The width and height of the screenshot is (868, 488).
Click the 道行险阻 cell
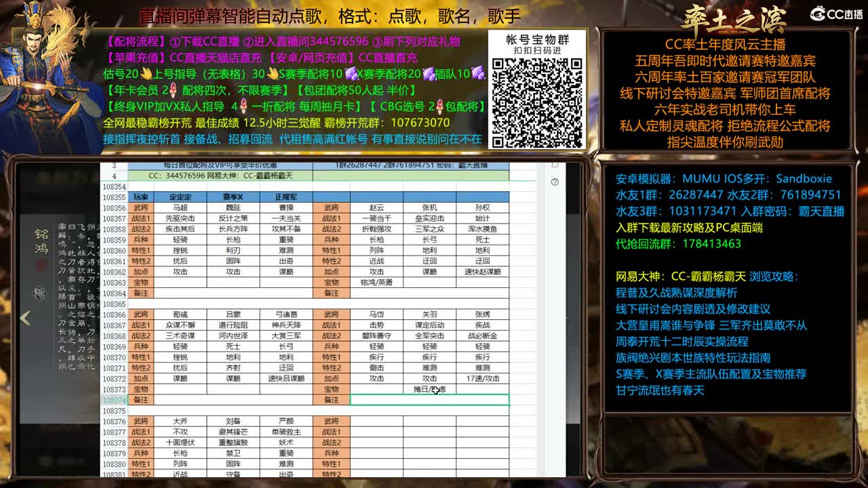(233, 325)
